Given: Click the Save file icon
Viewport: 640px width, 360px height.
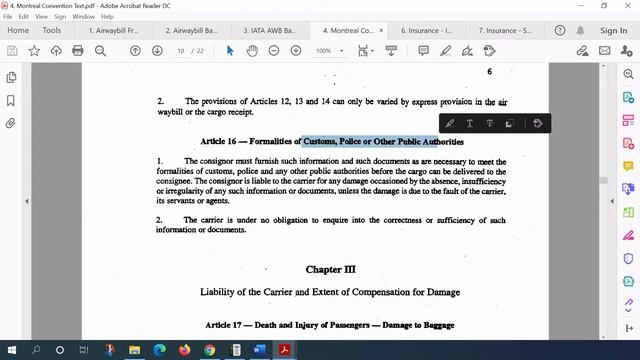Looking at the screenshot, I should (12, 51).
